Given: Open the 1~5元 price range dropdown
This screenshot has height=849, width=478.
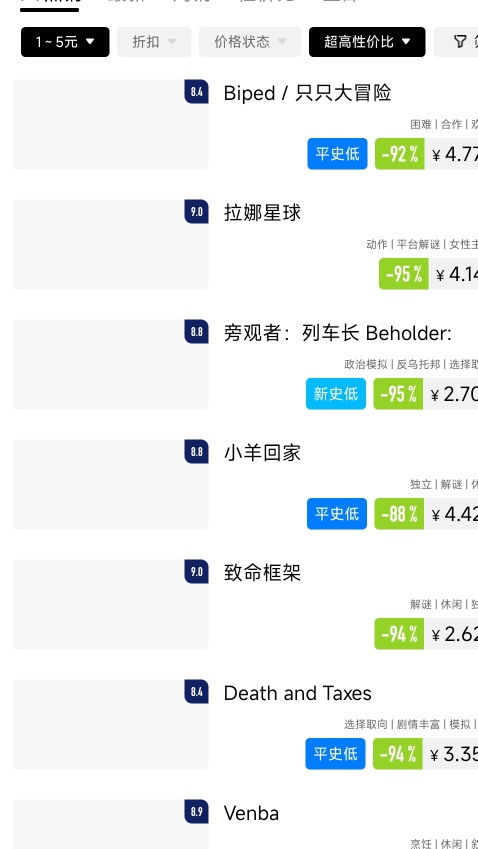Looking at the screenshot, I should (65, 42).
